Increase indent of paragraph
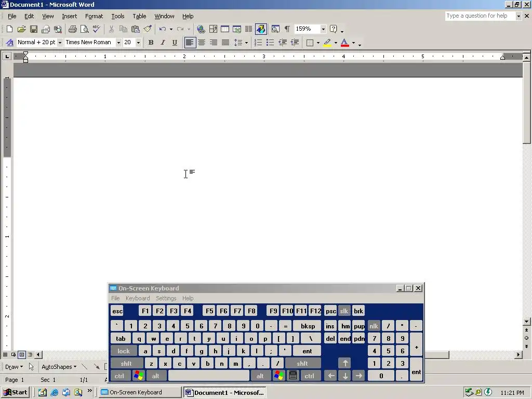Image resolution: width=532 pixels, height=399 pixels. coord(295,43)
